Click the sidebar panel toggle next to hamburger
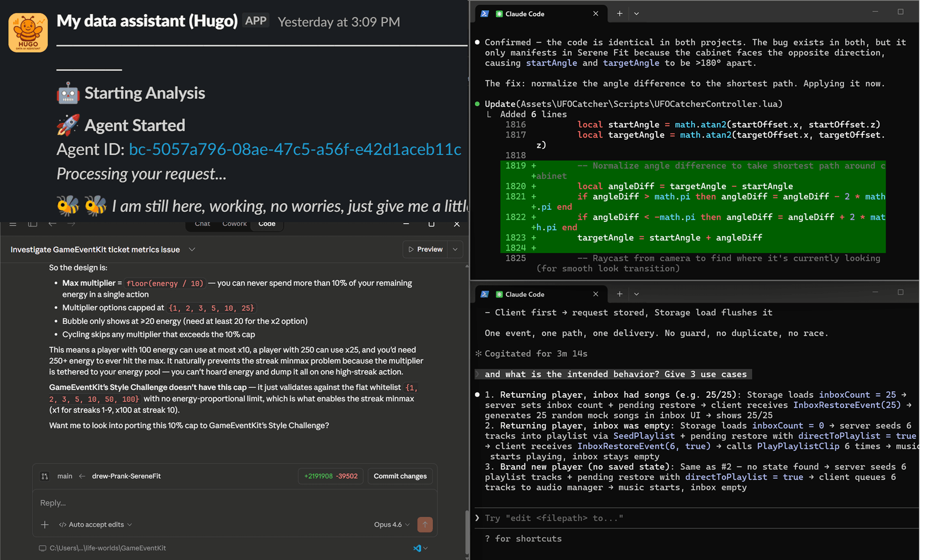939x560 pixels. [x=32, y=224]
